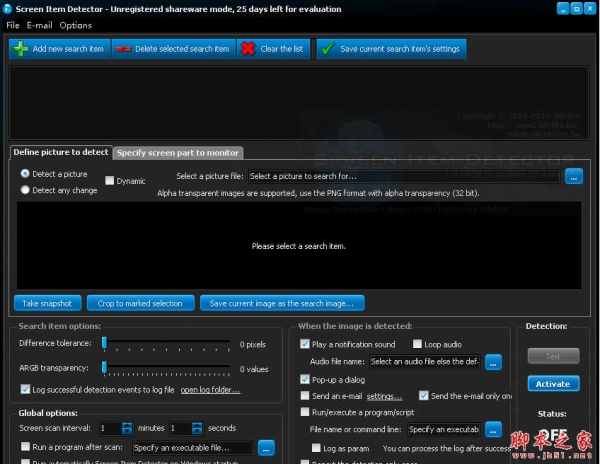Click the Run a program after scan path field
Viewport: 600px width, 464px height.
[x=192, y=448]
